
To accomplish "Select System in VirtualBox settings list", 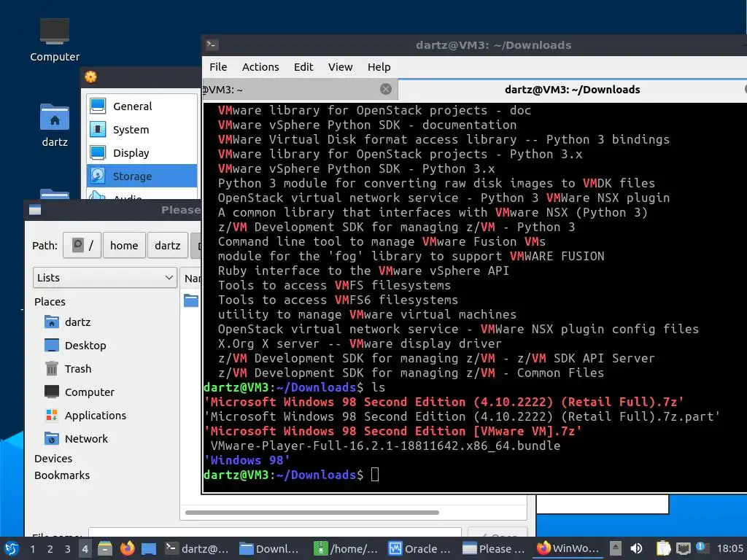I will pyautogui.click(x=142, y=130).
